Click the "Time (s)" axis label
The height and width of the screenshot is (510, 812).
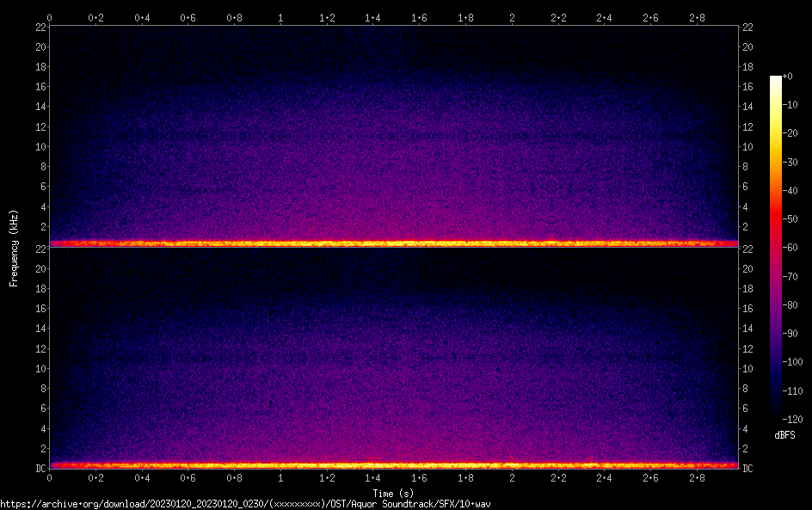(x=393, y=493)
